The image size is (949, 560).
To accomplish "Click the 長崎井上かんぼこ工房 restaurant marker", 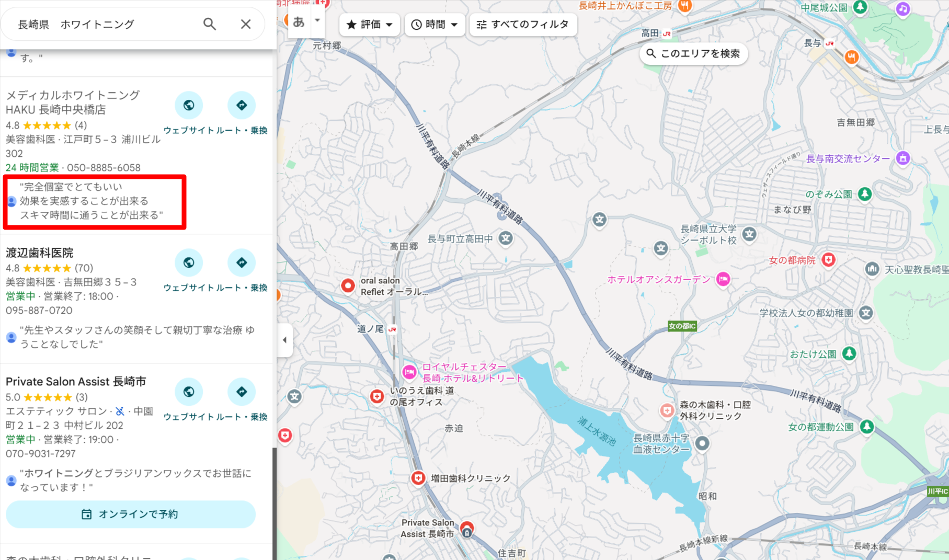I will tap(684, 6).
